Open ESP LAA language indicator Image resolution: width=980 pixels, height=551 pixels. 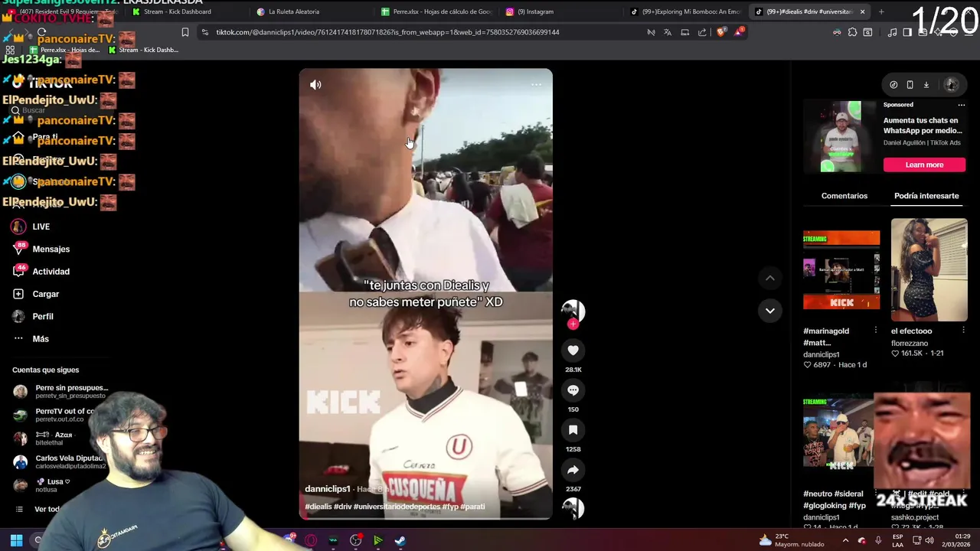point(897,540)
